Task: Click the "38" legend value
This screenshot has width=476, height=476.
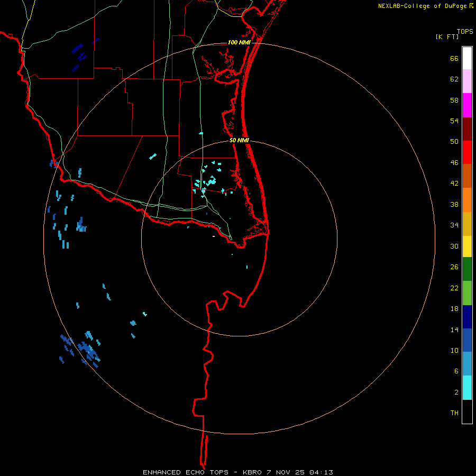Action: tap(454, 204)
